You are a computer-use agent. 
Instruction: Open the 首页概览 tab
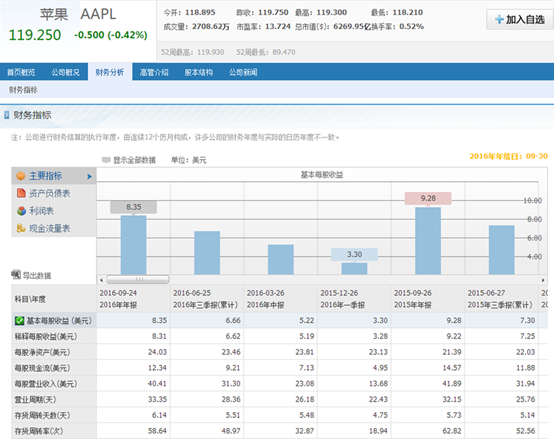pos(21,72)
